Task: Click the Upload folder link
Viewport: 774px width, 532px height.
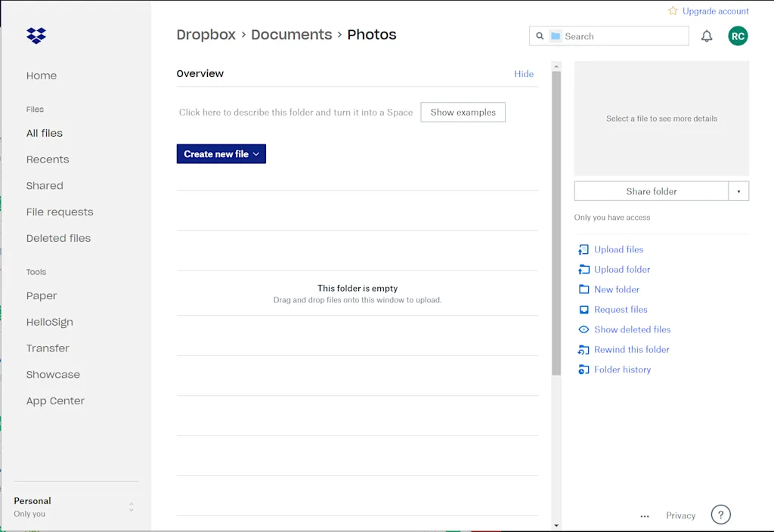Action: [x=622, y=270]
